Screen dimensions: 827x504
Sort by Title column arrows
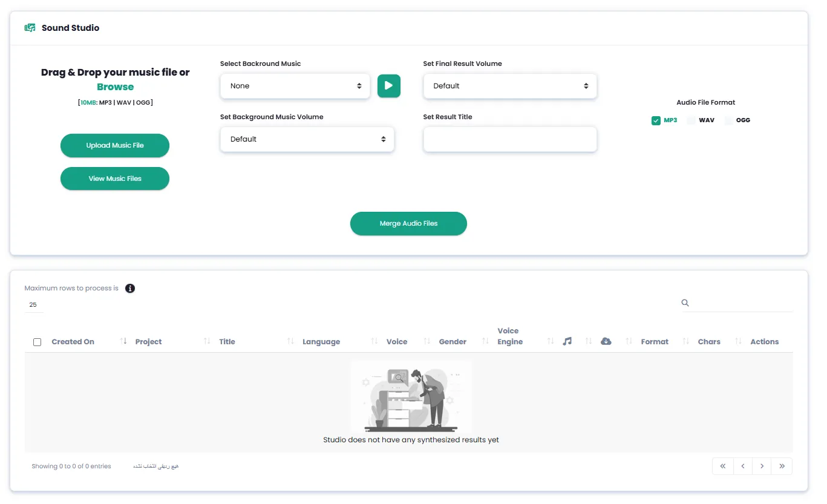[x=290, y=341]
